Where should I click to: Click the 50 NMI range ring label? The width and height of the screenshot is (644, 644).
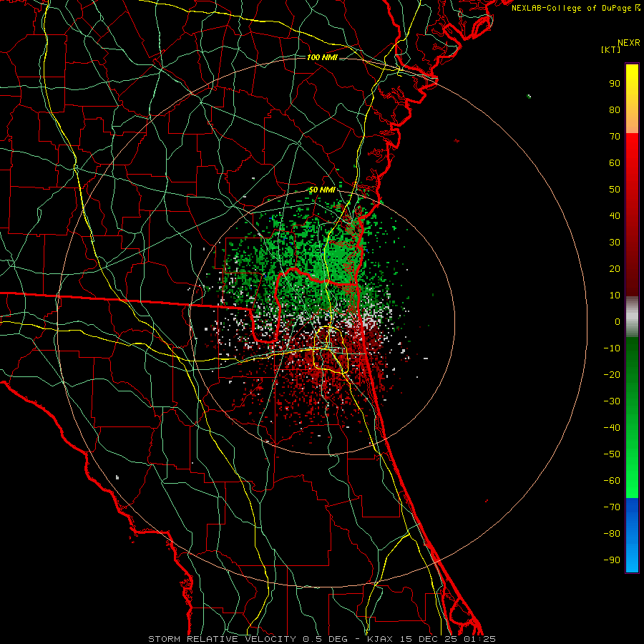coord(322,190)
